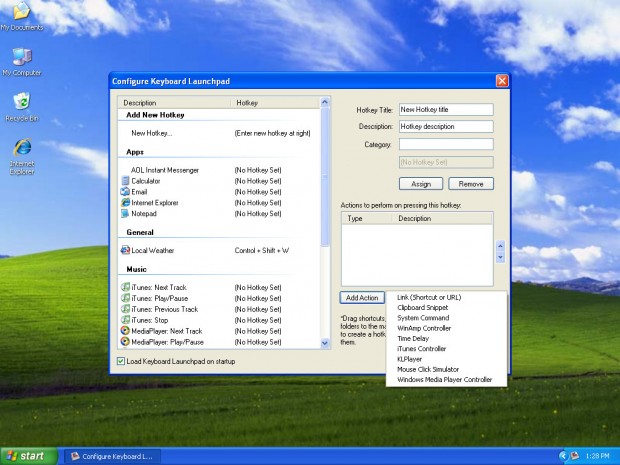
Task: Click hotkey list scroll down arrow
Action: point(325,343)
